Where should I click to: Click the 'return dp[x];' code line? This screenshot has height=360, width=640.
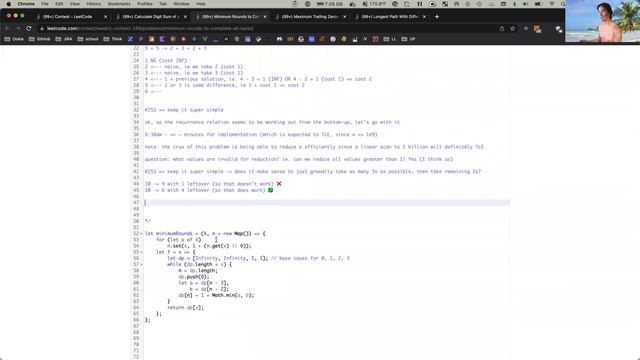(x=185, y=308)
